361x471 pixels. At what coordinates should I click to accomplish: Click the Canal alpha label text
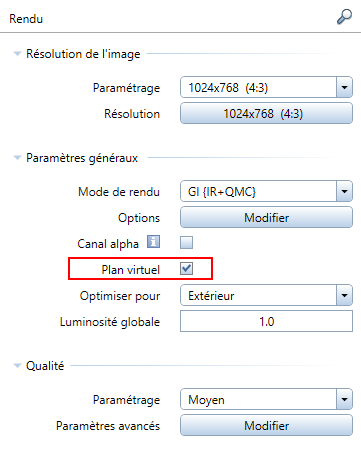108,244
